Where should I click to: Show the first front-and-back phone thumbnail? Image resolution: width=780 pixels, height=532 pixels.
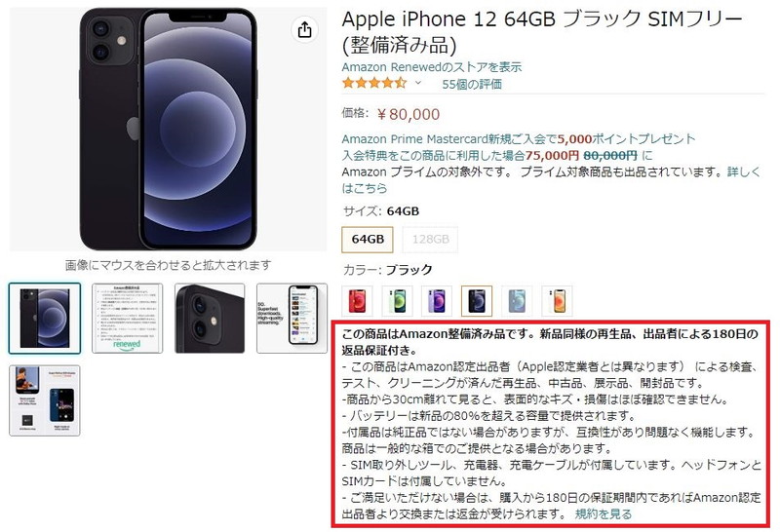point(45,319)
